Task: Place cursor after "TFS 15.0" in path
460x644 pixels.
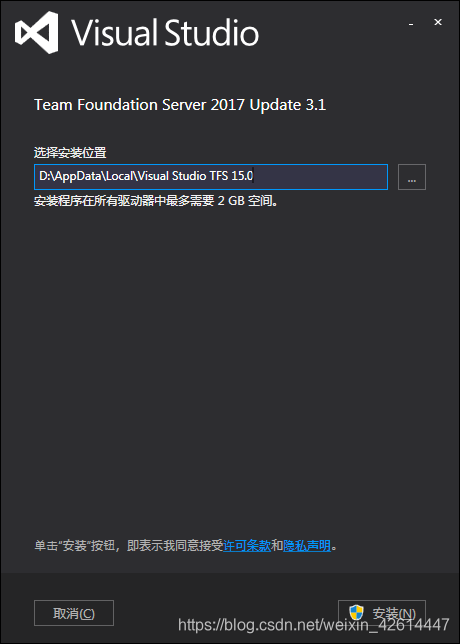Action: click(x=254, y=177)
